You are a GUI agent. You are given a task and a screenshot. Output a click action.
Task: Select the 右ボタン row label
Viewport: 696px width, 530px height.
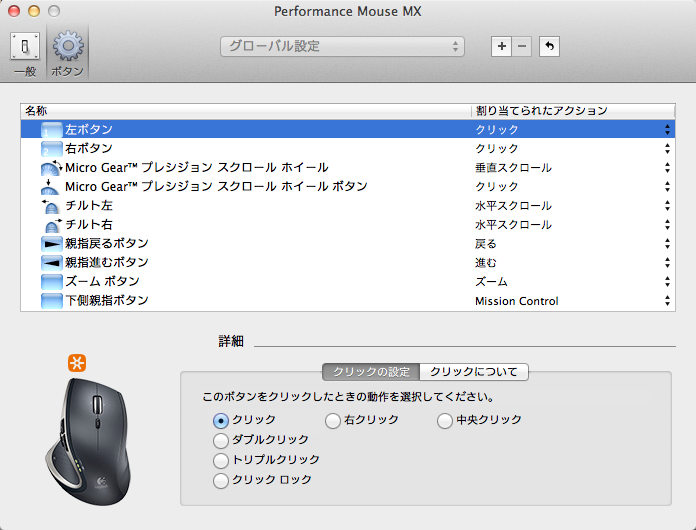[x=89, y=149]
